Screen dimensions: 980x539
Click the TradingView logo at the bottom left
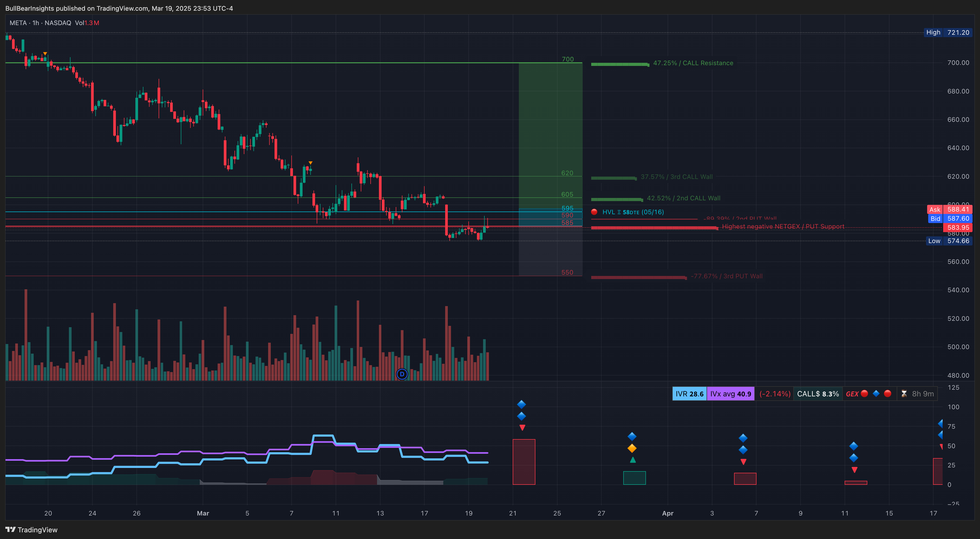tap(31, 530)
